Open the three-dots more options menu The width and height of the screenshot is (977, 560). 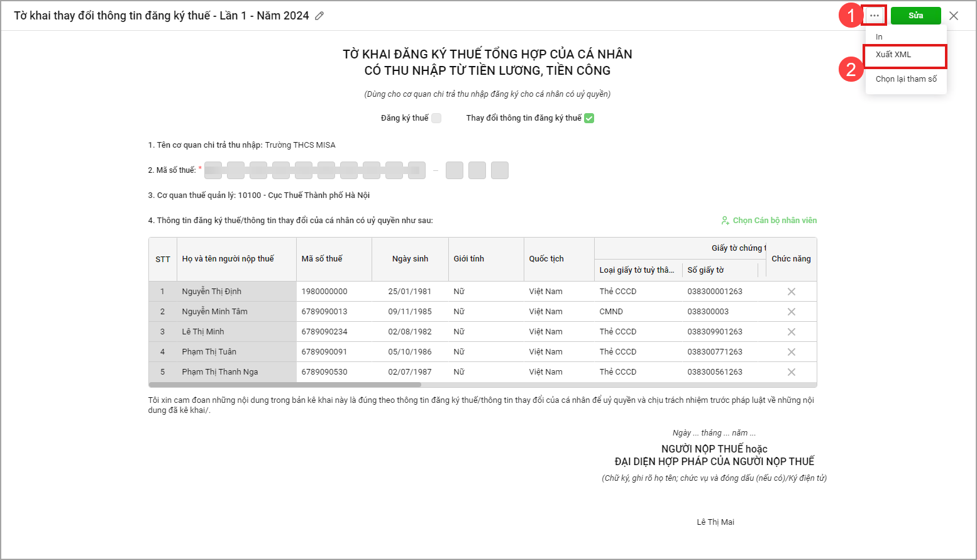point(874,15)
